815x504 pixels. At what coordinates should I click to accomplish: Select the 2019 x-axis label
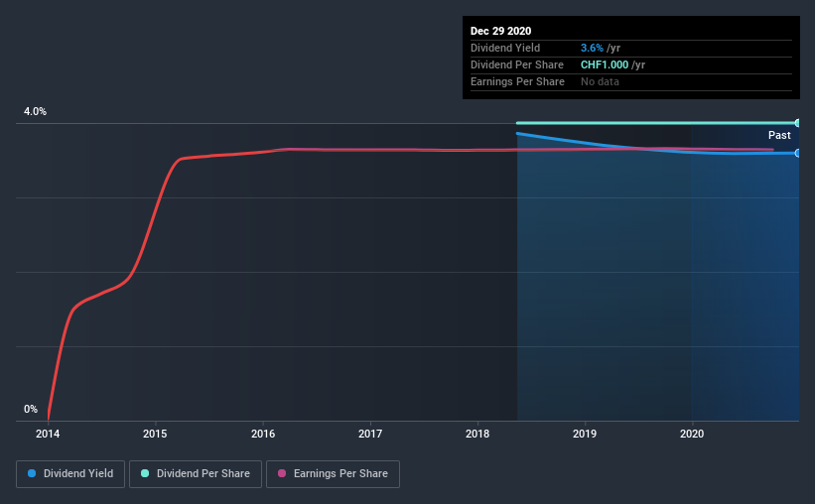(585, 434)
